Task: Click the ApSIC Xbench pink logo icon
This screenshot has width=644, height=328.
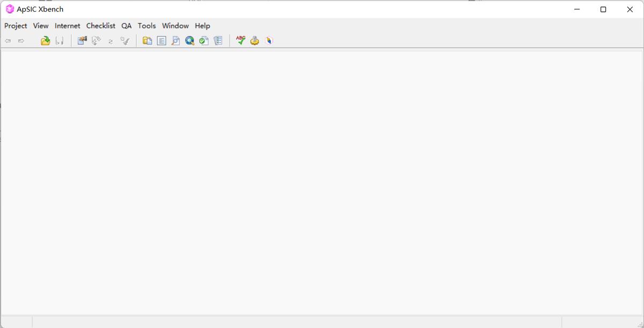Action: coord(10,9)
